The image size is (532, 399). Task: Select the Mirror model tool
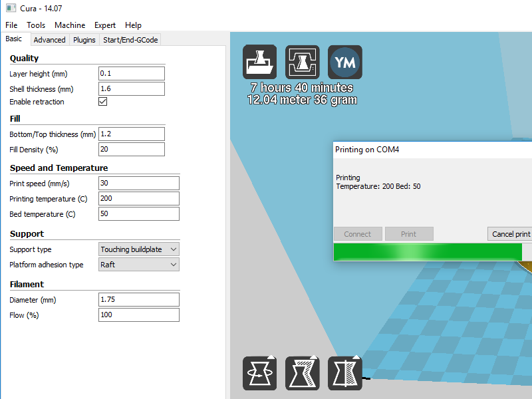pos(345,373)
